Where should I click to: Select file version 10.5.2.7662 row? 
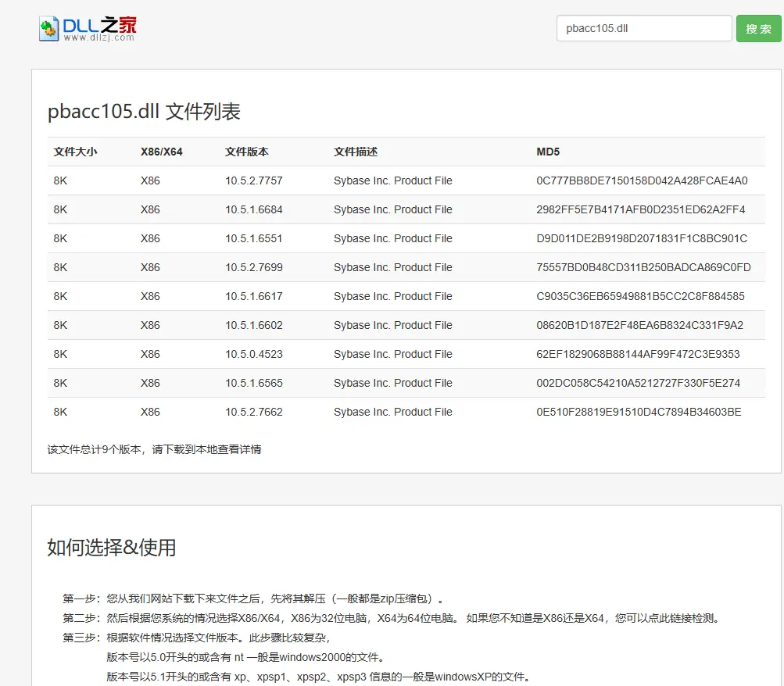253,412
